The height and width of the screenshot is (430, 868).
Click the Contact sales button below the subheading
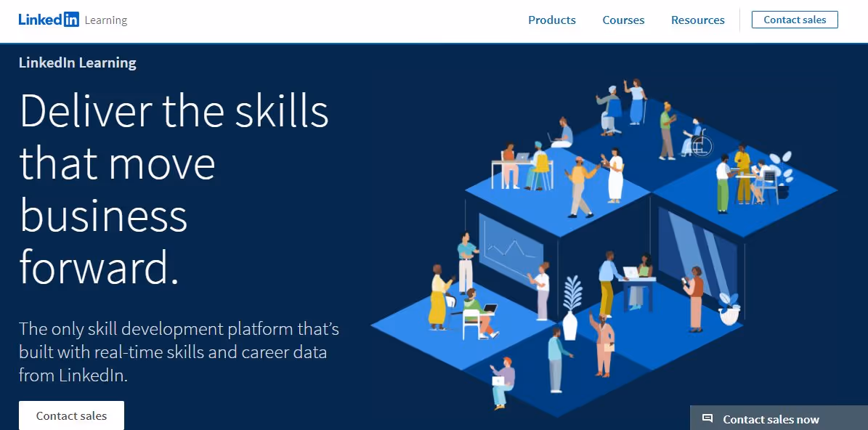pos(70,415)
